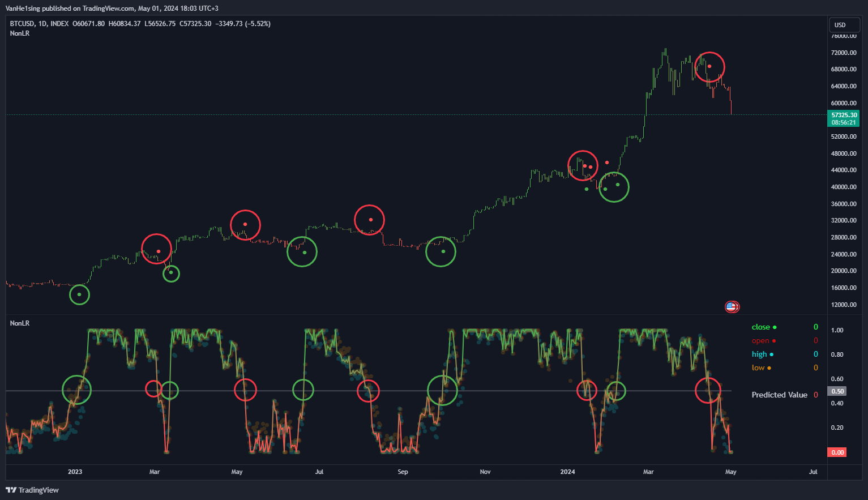Click the 0 value beside the close label

click(816, 327)
